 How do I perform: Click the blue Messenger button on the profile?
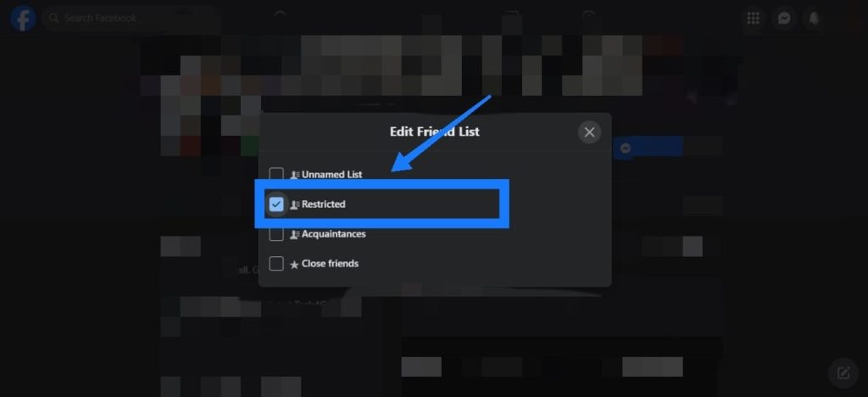pyautogui.click(x=648, y=148)
